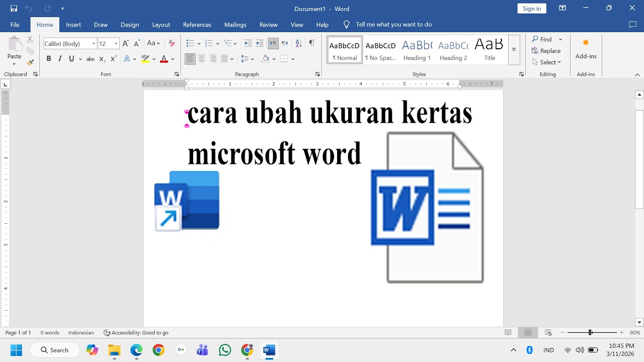Toggle Align Left paragraph setting

coord(190,59)
